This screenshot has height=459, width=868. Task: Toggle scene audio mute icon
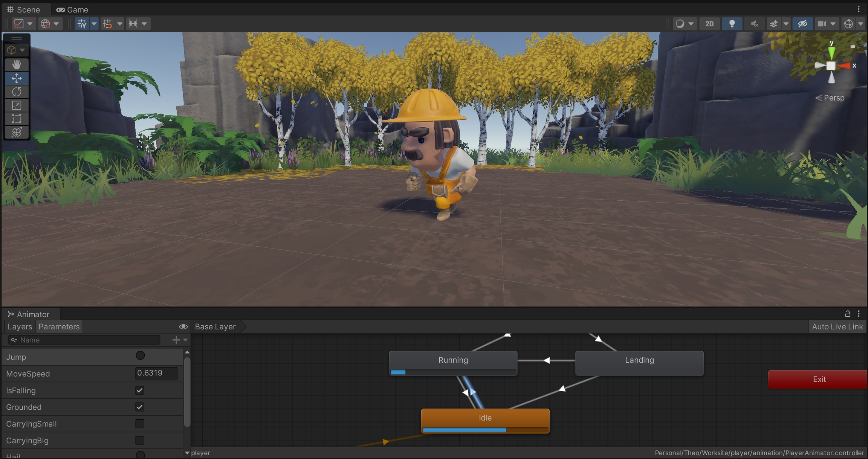click(754, 24)
